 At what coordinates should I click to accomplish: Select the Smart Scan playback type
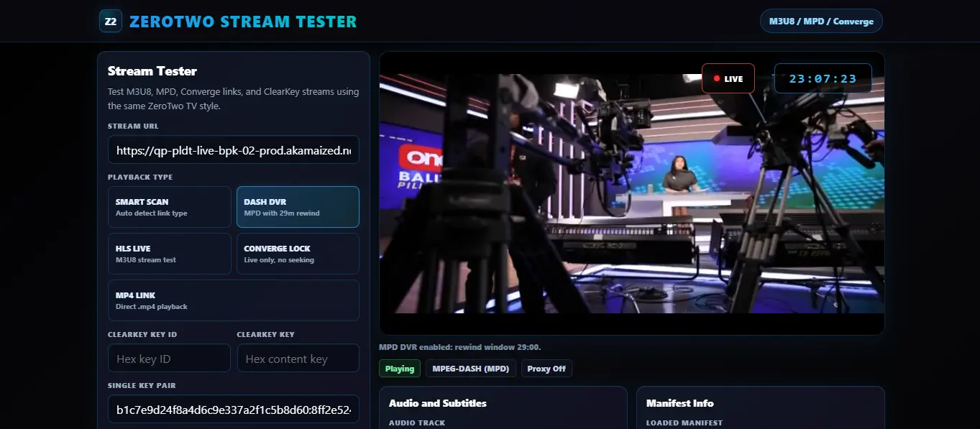point(170,207)
